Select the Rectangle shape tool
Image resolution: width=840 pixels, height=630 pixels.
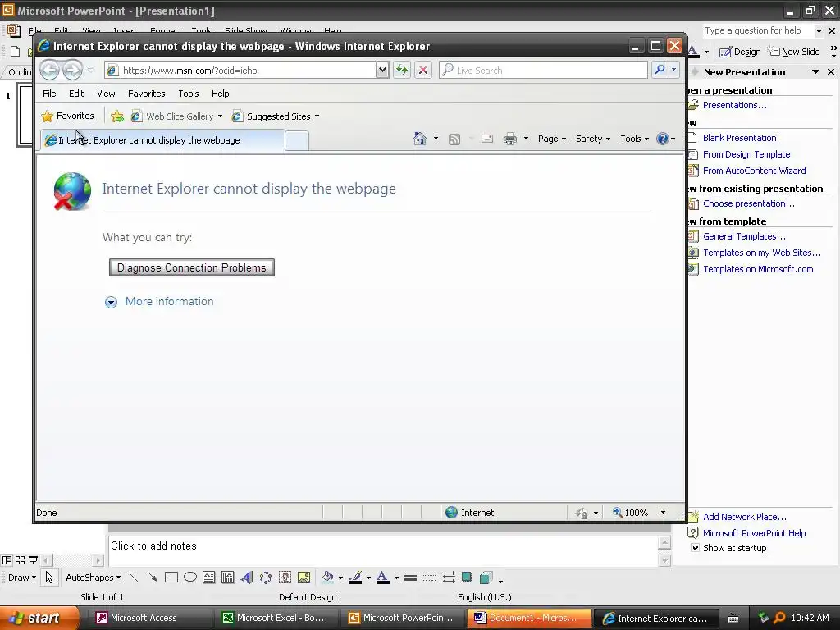(x=171, y=577)
